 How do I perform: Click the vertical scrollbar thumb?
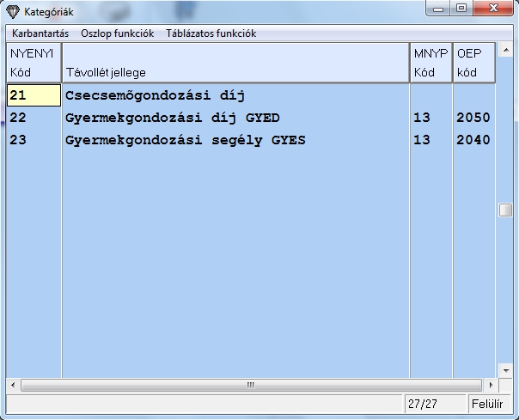pos(505,210)
